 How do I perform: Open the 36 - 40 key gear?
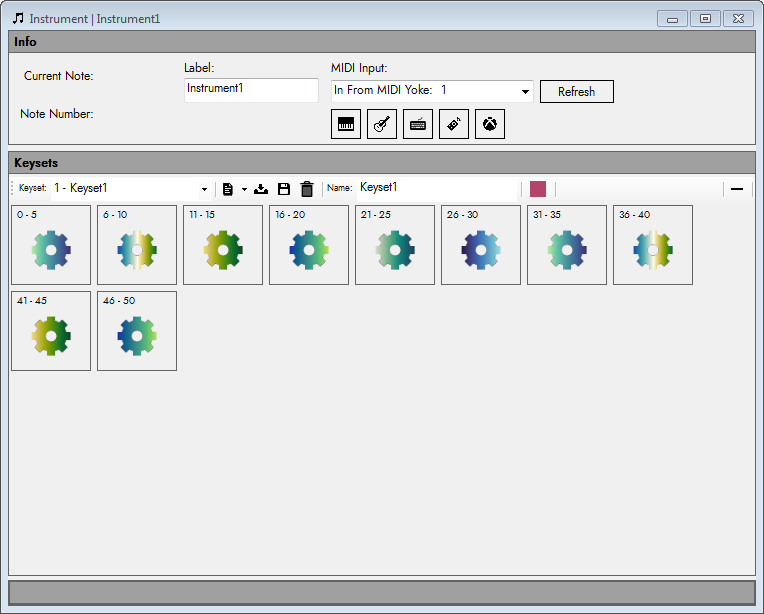(653, 250)
